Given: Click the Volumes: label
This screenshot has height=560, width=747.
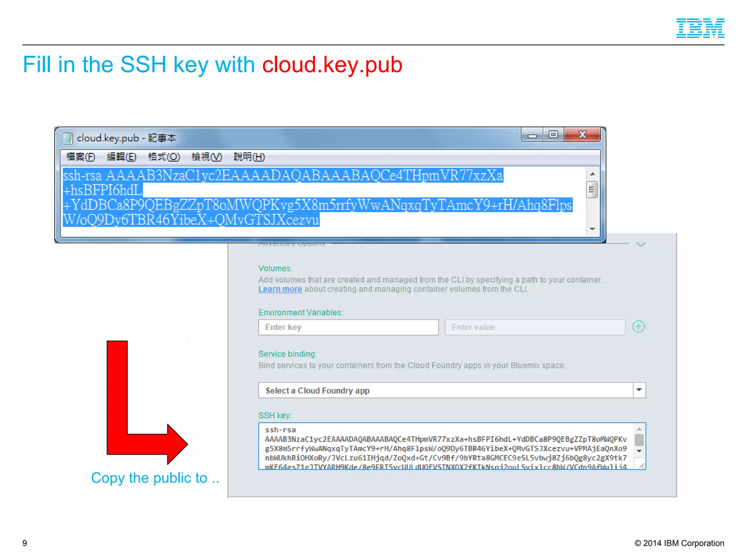Looking at the screenshot, I should pyautogui.click(x=275, y=268).
